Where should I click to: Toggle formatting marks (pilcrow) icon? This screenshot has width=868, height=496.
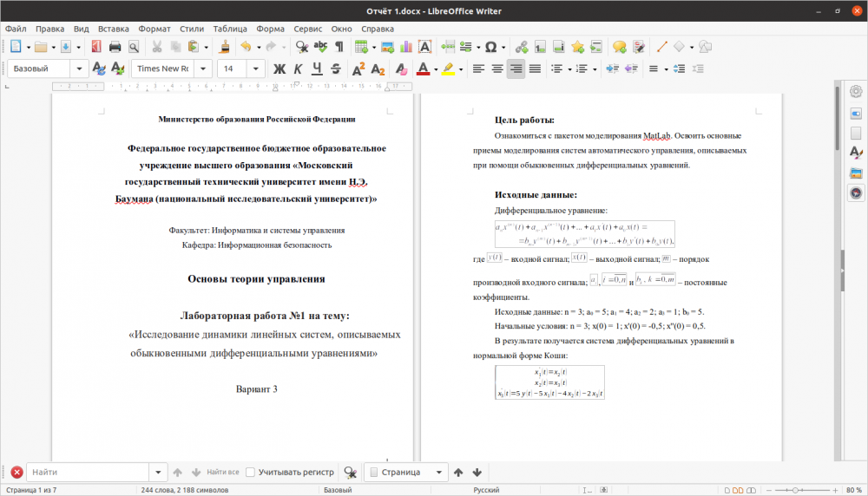[339, 47]
